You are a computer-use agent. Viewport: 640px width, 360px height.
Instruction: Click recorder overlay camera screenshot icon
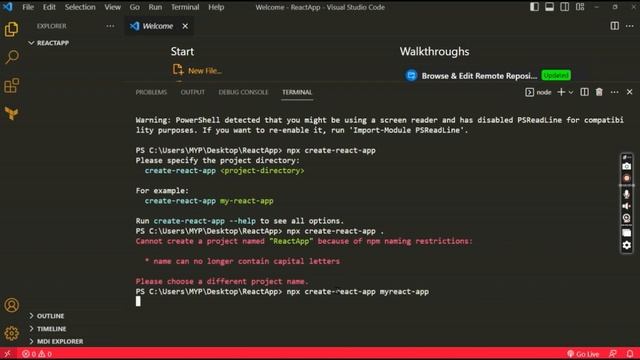626,167
